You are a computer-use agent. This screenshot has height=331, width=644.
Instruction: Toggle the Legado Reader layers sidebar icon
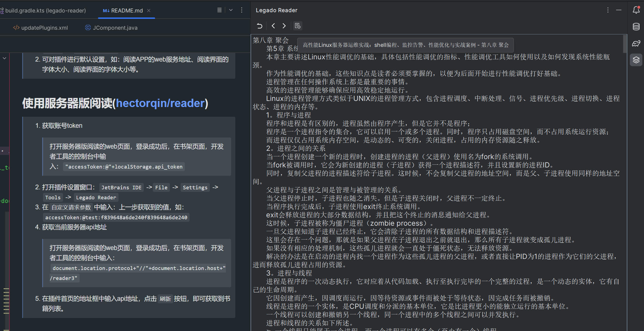pos(636,60)
